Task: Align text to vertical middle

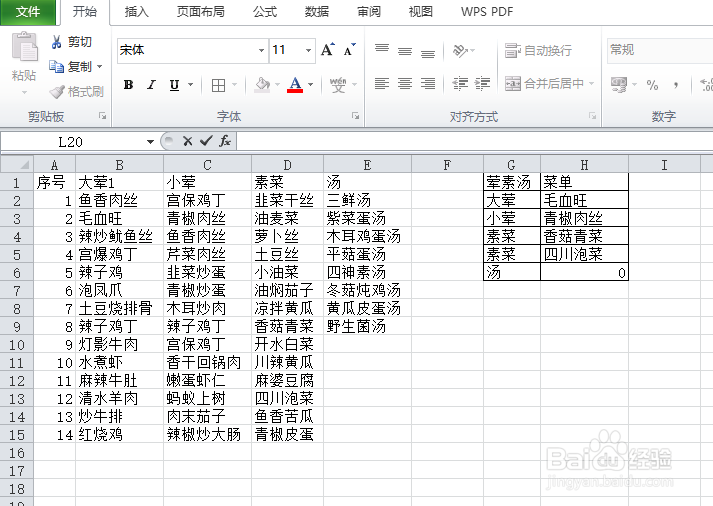Action: pos(405,51)
